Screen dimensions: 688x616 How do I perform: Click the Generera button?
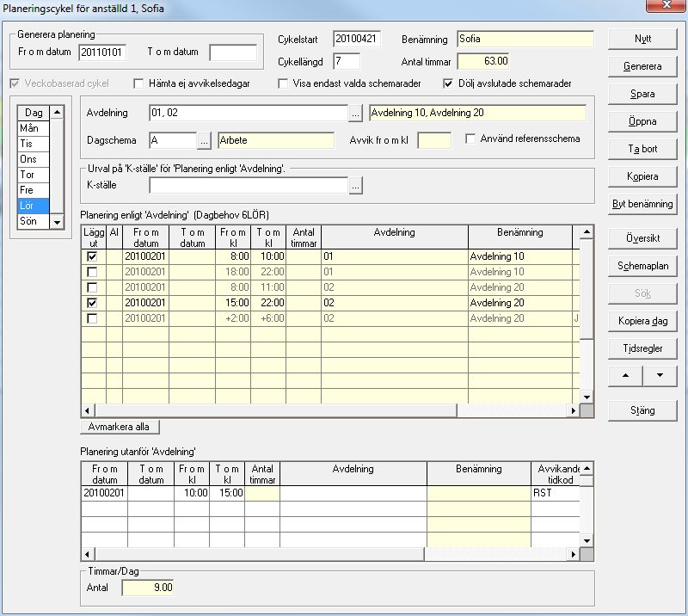[x=642, y=67]
